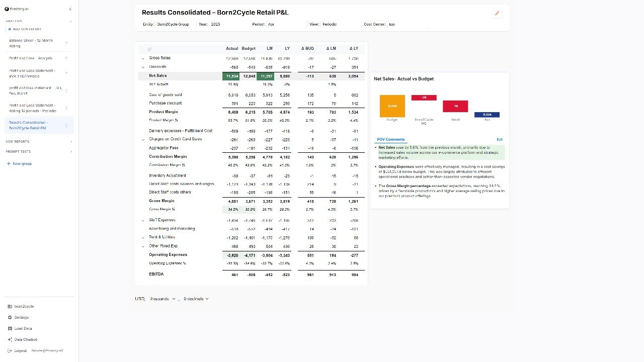644x362 pixels.
Task: Open the born2cycle organization item
Action: point(24,306)
